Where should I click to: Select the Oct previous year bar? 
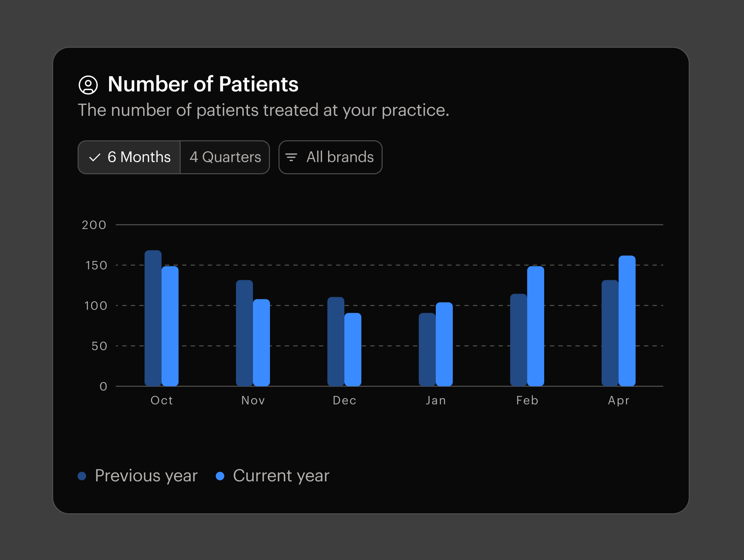point(153,318)
